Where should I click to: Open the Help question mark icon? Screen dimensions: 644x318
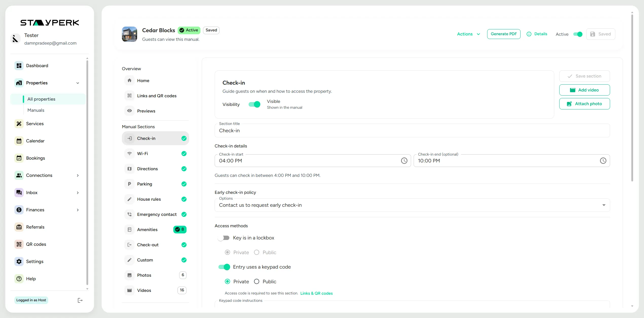tap(19, 279)
